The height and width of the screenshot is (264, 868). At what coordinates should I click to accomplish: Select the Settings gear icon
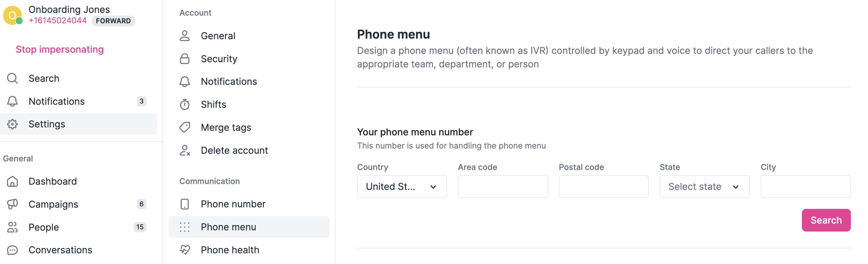[x=13, y=124]
